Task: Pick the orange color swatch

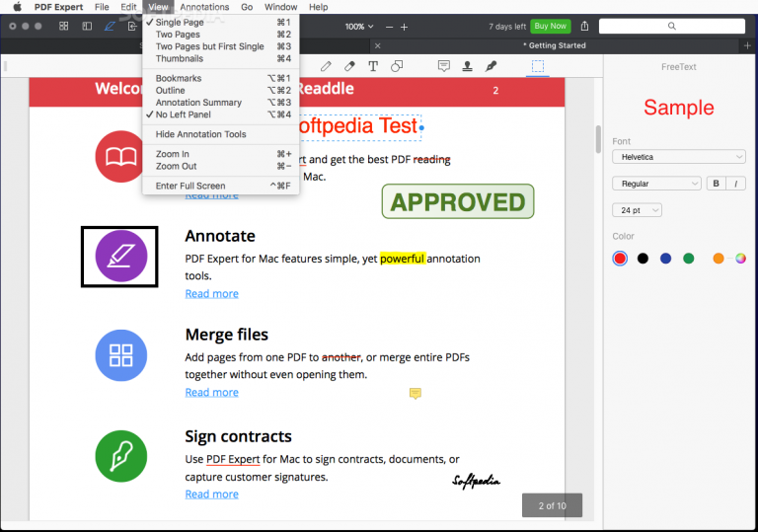Action: point(719,259)
